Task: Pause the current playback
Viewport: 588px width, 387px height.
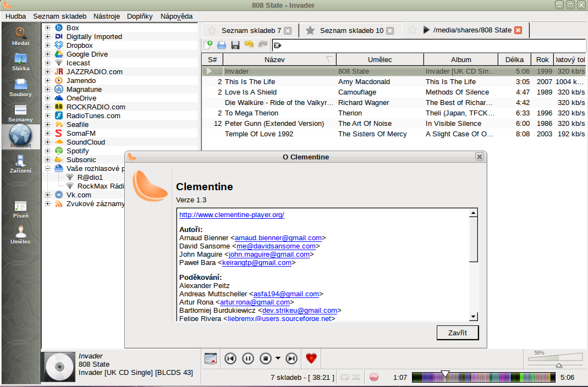Action: (x=248, y=358)
